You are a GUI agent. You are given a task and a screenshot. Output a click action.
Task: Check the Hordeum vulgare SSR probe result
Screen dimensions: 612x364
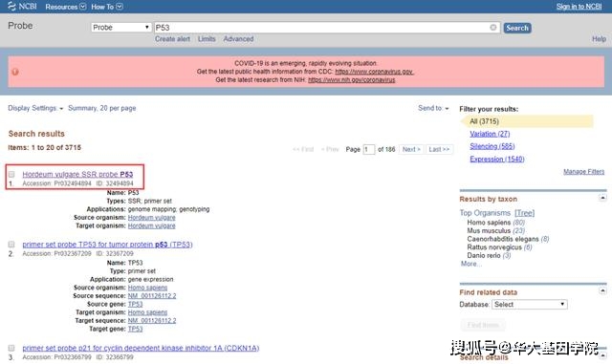point(11,175)
